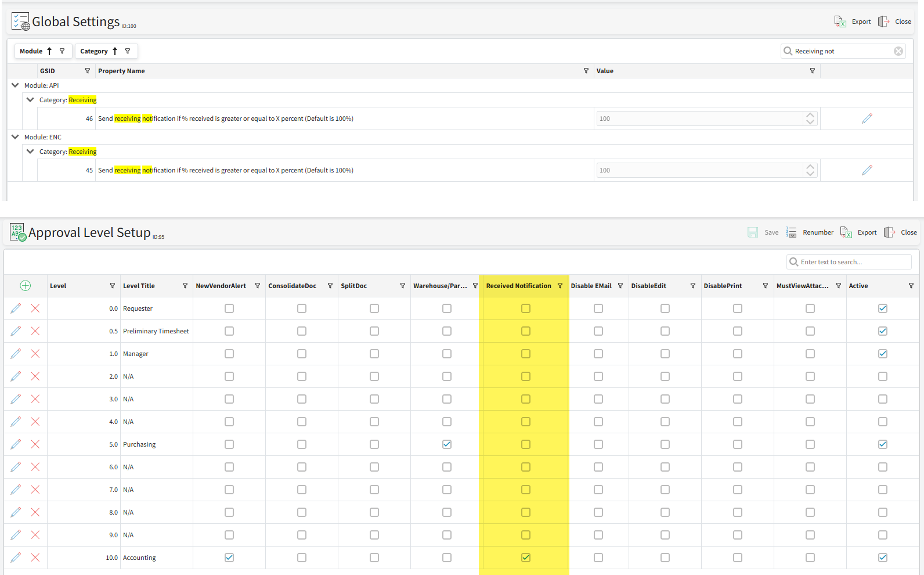924x575 pixels.
Task: Click the Renumber icon in Approval Level Setup
Action: pos(791,232)
